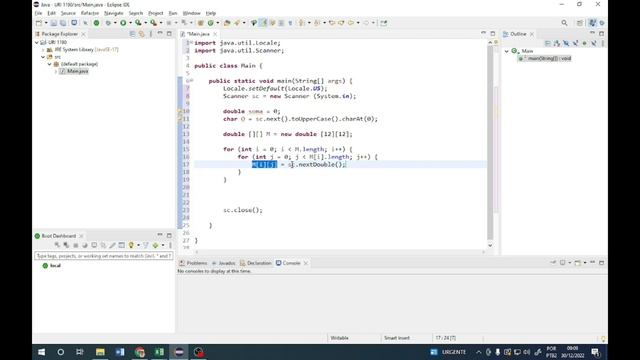Maximize the editor area
This screenshot has width=640, height=360.
point(493,33)
